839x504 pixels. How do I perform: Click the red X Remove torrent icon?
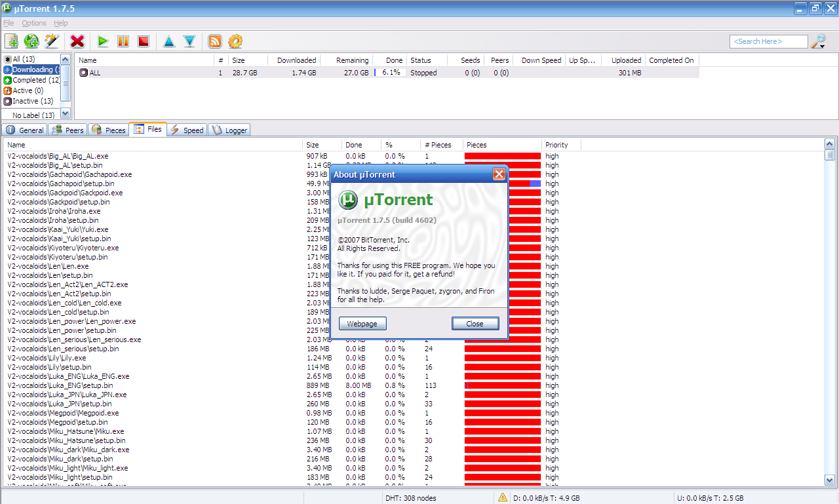point(77,41)
